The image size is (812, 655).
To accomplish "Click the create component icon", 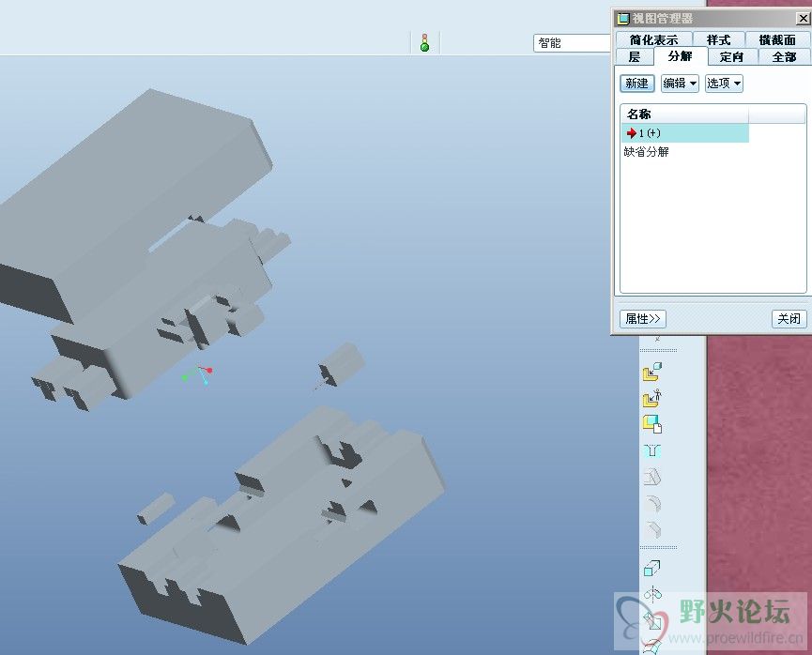I will [652, 424].
